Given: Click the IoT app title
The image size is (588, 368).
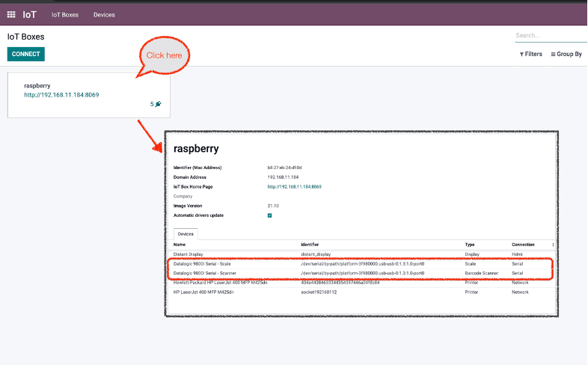Looking at the screenshot, I should tap(29, 14).
